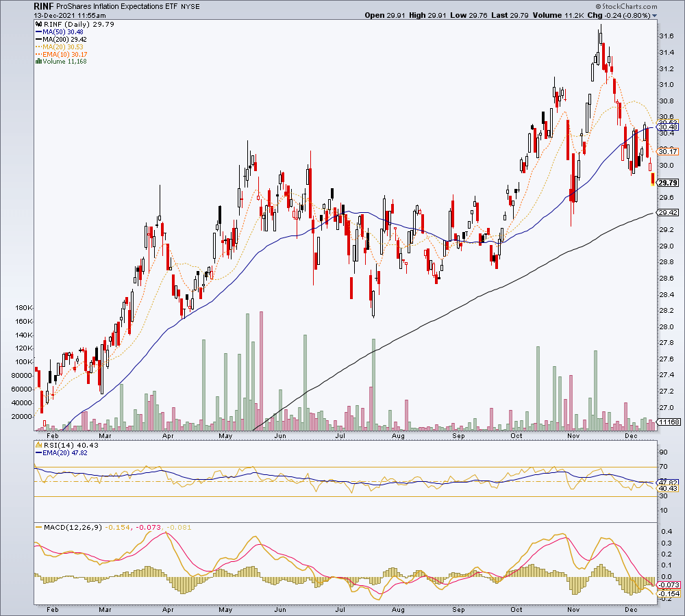Image resolution: width=685 pixels, height=616 pixels.
Task: Click the 30 level label on RSI axis
Action: pos(663,496)
